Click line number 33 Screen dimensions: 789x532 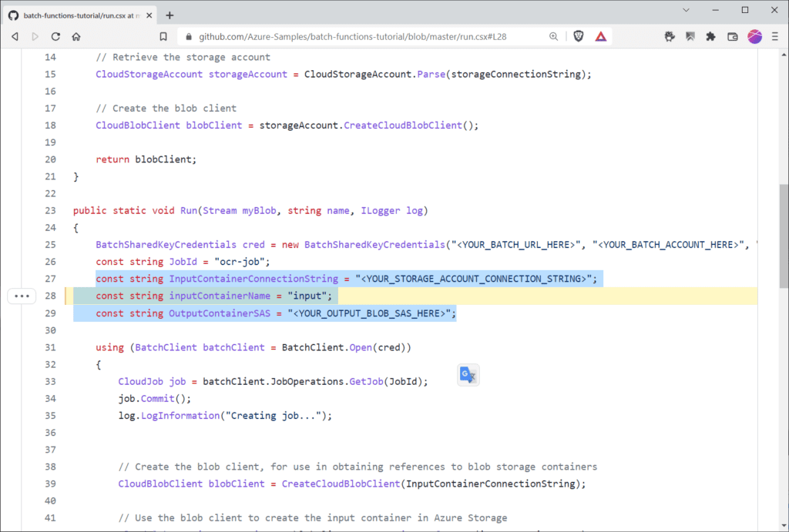(x=50, y=382)
